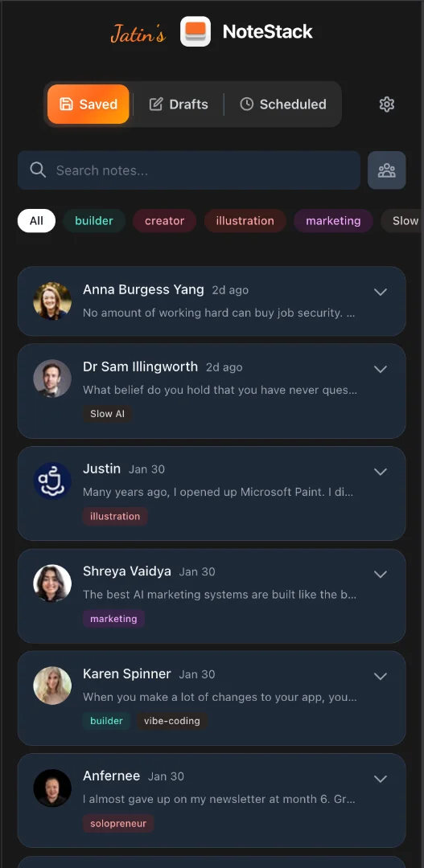Click Karen Spinner's profile photo

[52, 686]
